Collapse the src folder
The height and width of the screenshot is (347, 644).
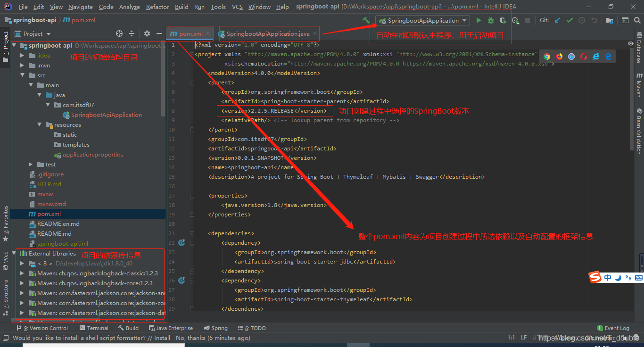click(22, 75)
